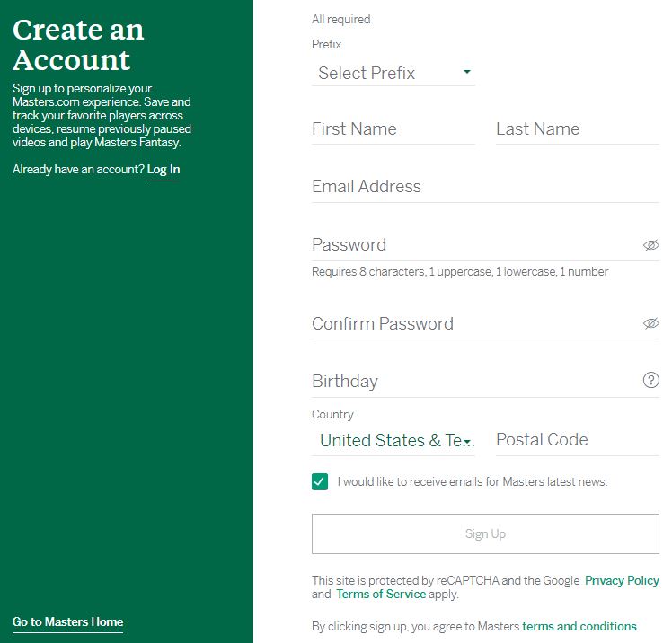672x643 pixels.
Task: Open the Select Prefix dropdown
Action: pos(393,73)
